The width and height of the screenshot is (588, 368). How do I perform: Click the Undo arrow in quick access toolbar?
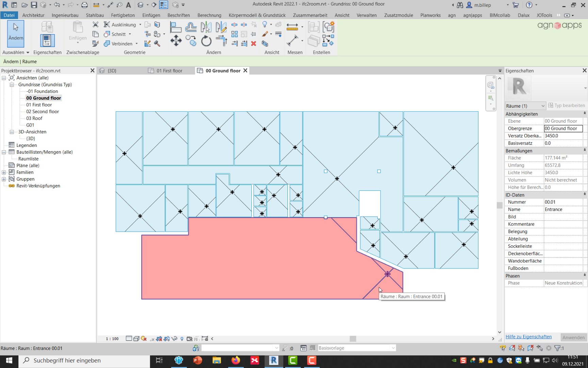(x=57, y=5)
